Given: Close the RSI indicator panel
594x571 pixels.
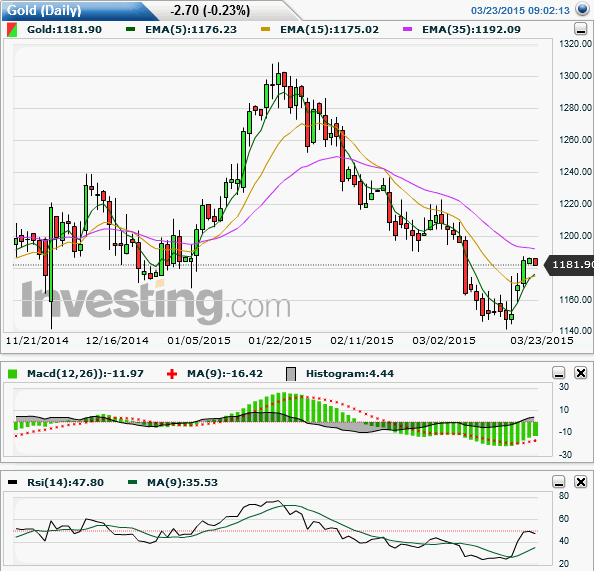Looking at the screenshot, I should 581,482.
